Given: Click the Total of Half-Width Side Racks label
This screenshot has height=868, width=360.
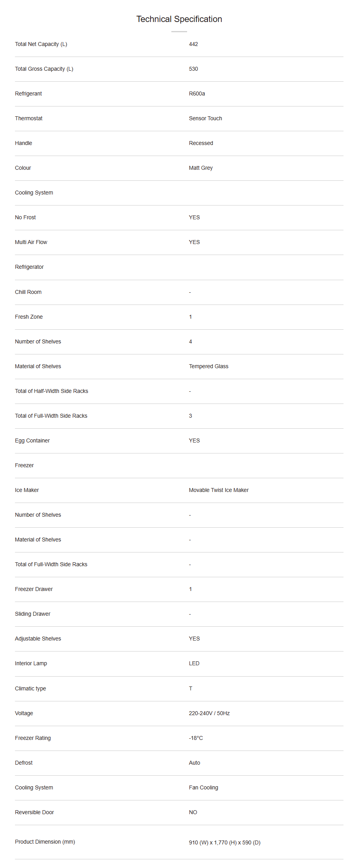Looking at the screenshot, I should 51,391.
